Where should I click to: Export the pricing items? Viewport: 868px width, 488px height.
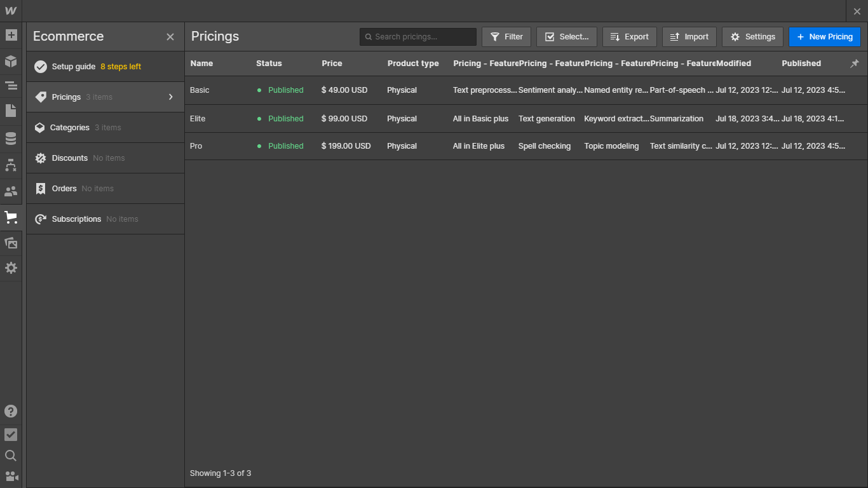(629, 36)
